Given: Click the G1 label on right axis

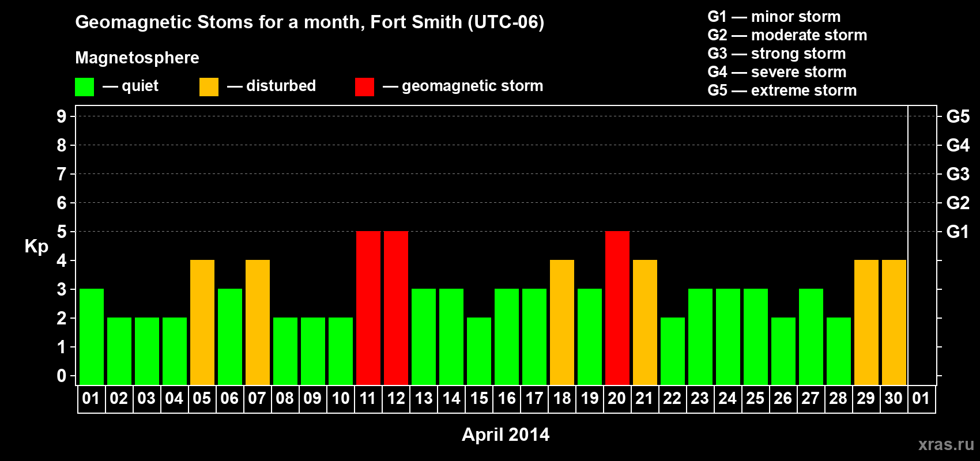Looking at the screenshot, I should coord(958,232).
